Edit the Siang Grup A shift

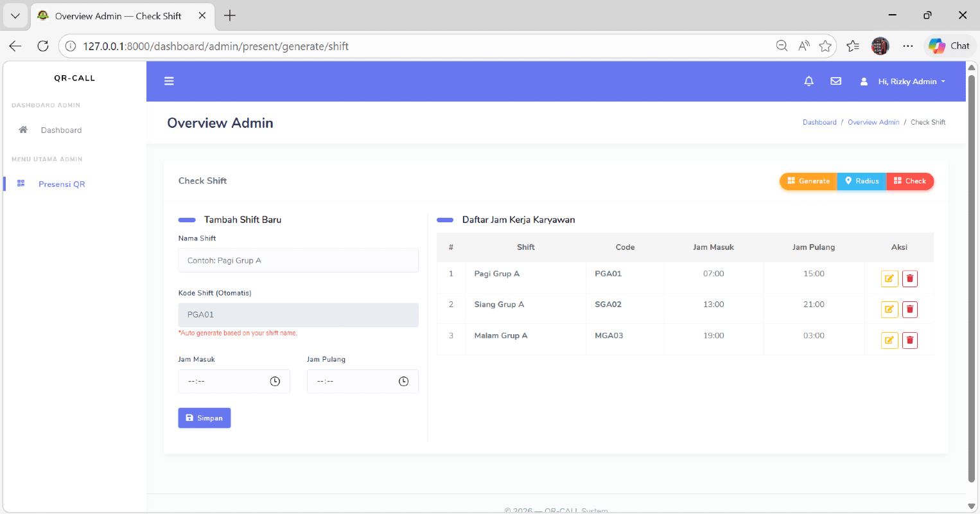889,310
